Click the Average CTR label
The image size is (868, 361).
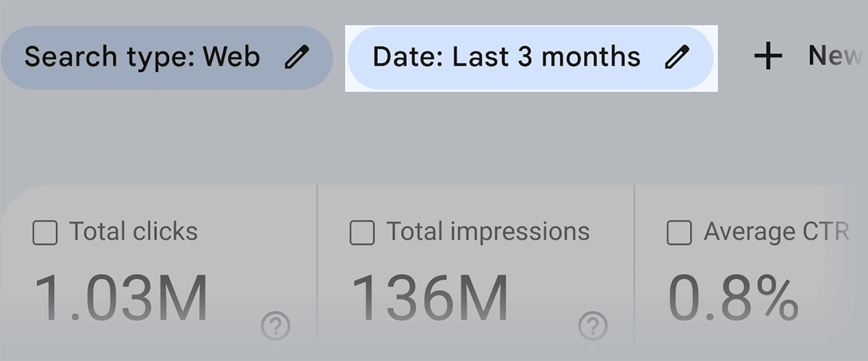coord(776,231)
